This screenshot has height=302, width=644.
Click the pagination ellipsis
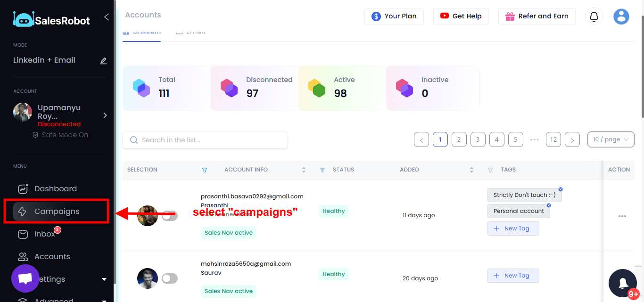tap(535, 139)
